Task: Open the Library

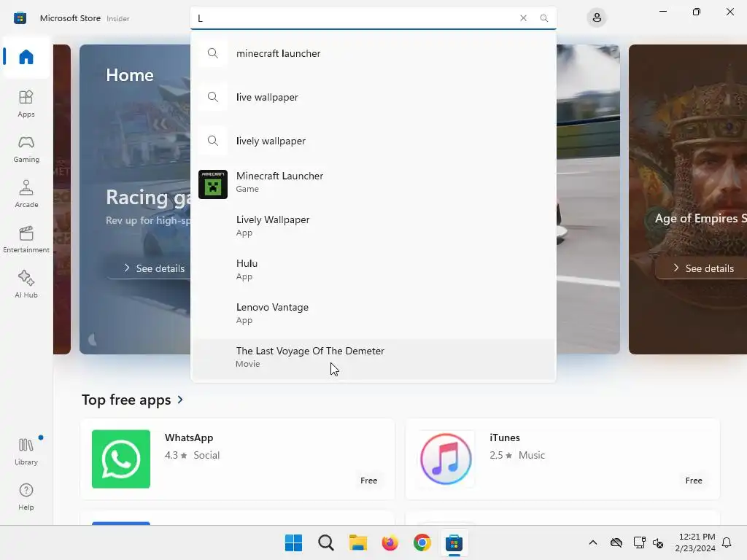Action: point(26,451)
